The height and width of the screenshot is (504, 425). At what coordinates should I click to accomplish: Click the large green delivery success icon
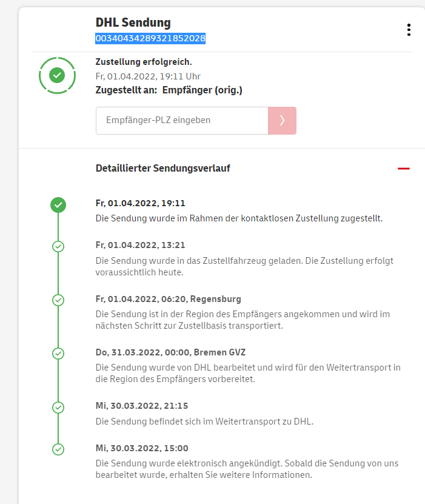57,75
